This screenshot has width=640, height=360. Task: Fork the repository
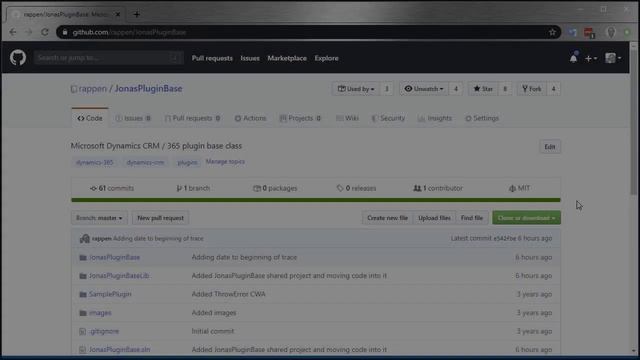pos(531,89)
